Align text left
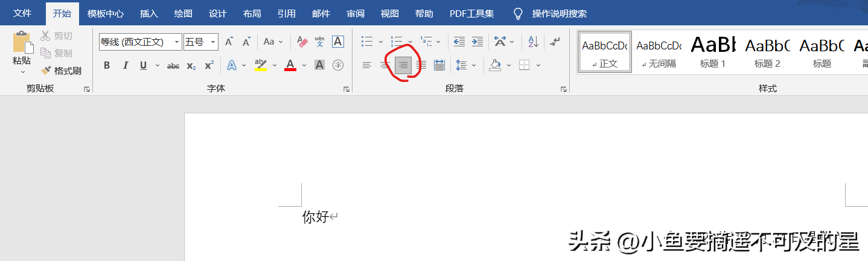 click(367, 65)
